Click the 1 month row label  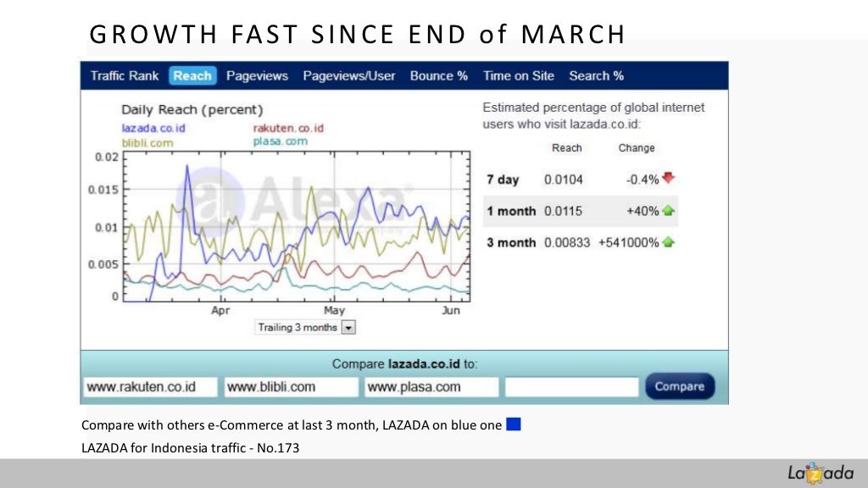(x=511, y=211)
